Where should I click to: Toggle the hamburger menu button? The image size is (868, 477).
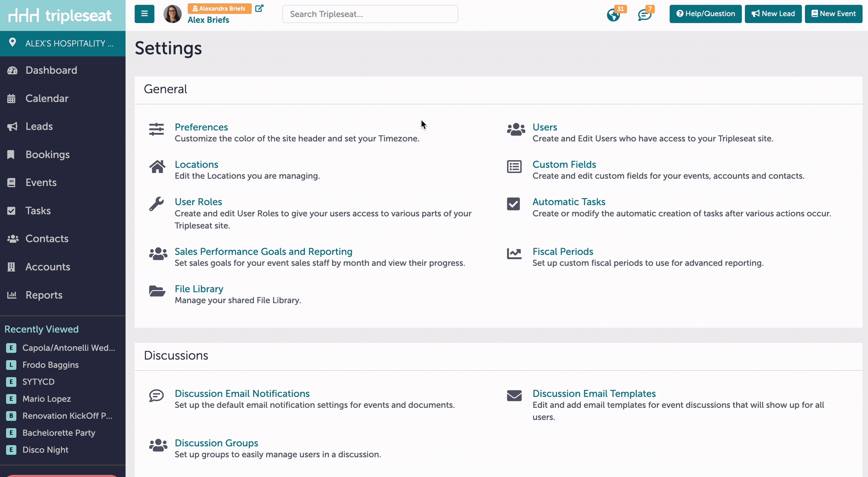[x=144, y=14]
